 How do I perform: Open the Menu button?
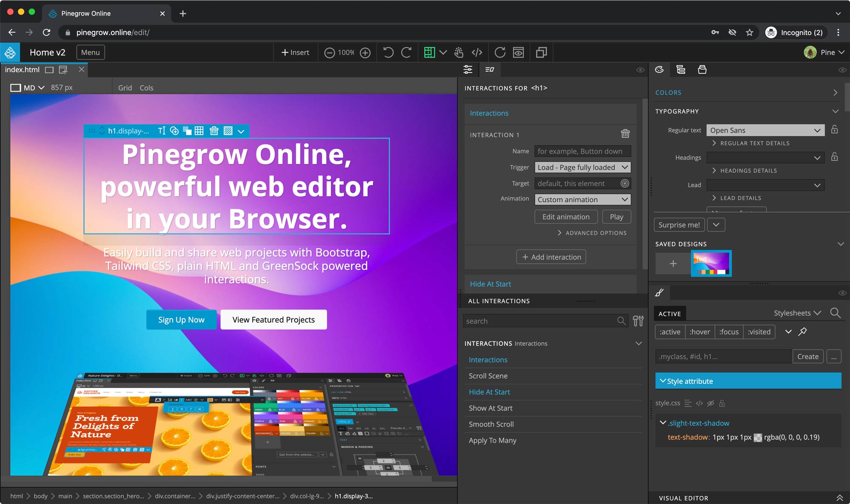point(91,52)
